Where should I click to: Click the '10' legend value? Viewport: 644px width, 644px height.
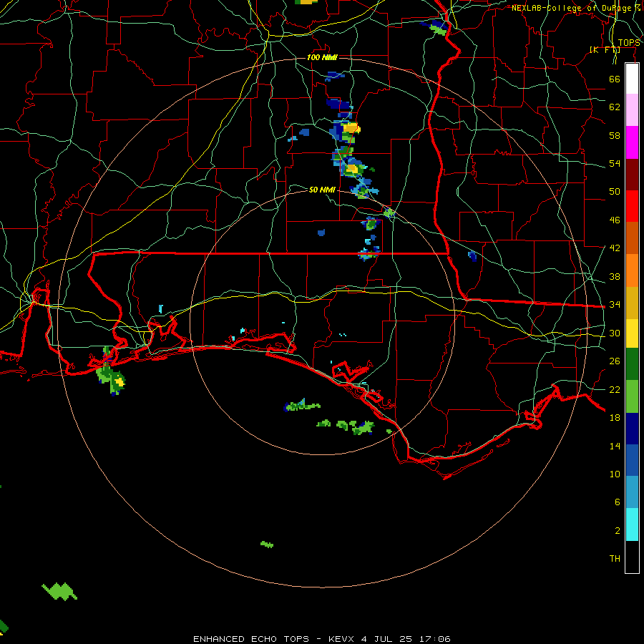615,474
